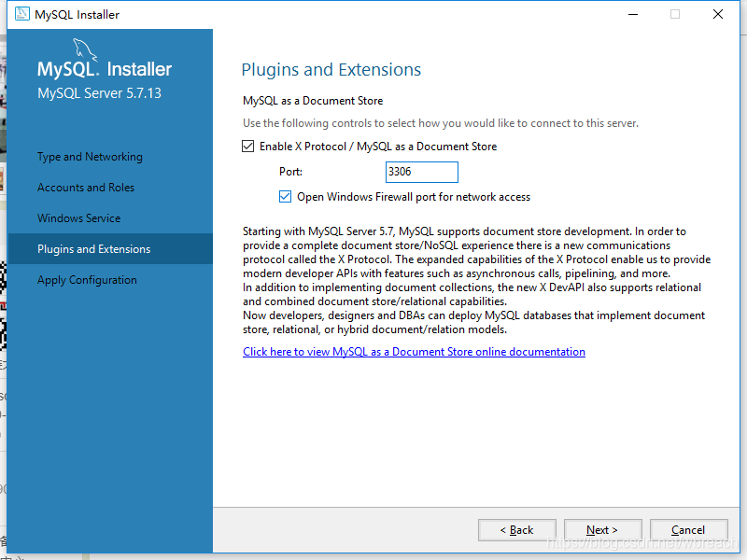Click the Next button
The height and width of the screenshot is (560, 747).
[x=602, y=530]
